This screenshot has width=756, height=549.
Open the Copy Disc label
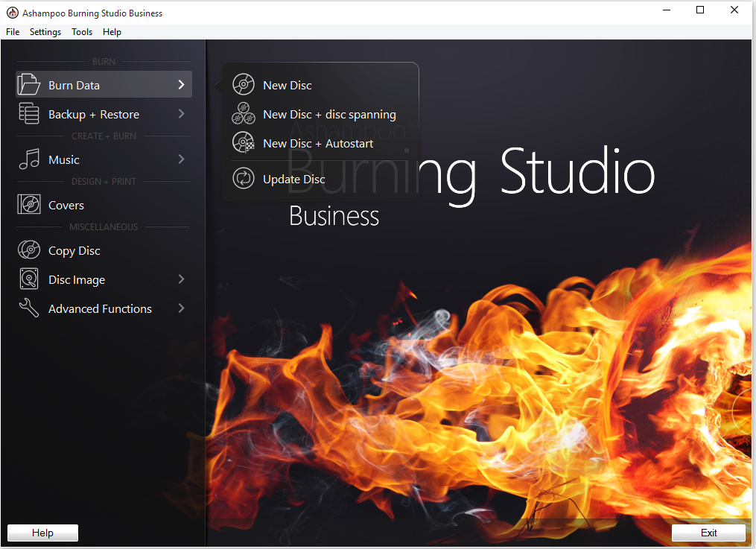[74, 250]
